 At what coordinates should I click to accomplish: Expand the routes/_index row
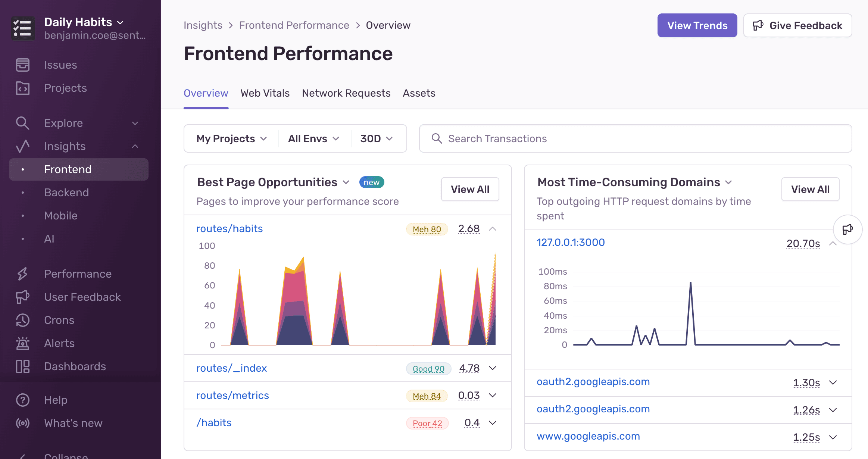tap(493, 368)
